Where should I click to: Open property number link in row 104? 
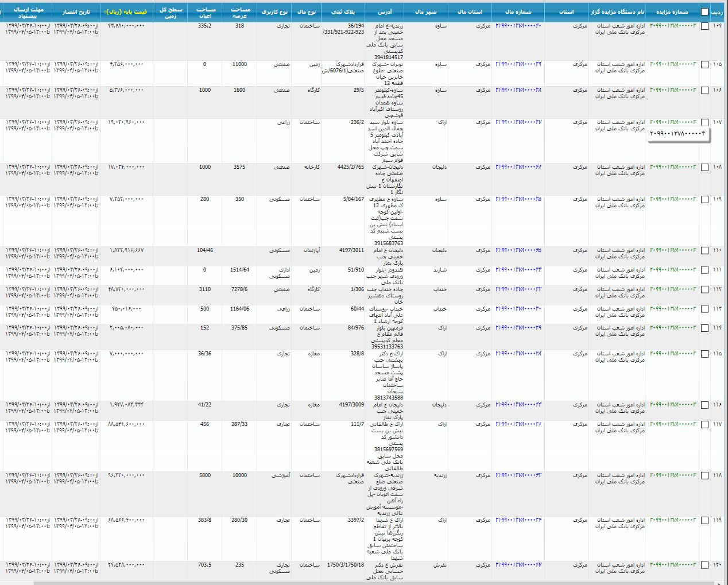tap(518, 26)
